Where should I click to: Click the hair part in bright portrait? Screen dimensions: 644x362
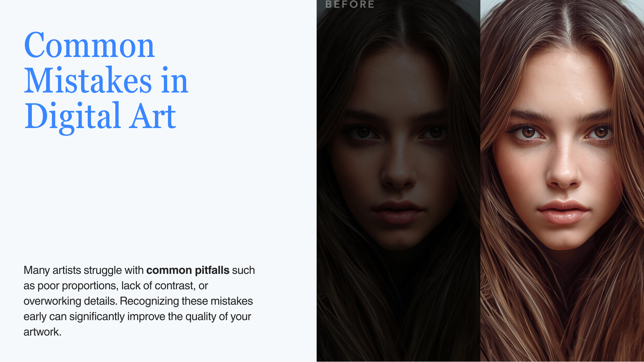coord(567,20)
